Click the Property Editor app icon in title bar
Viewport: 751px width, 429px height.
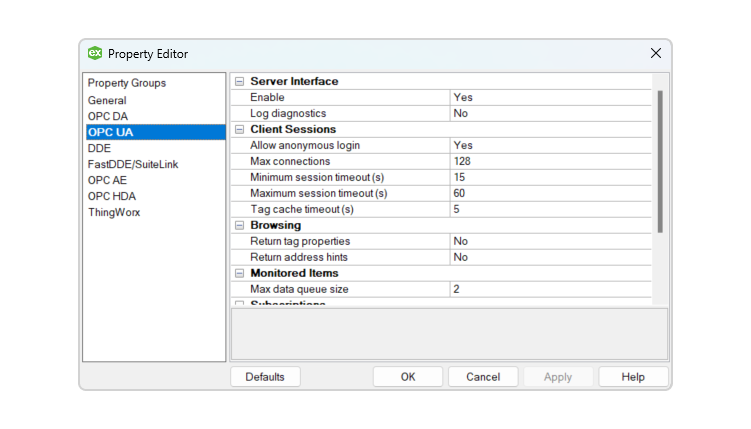(x=95, y=53)
